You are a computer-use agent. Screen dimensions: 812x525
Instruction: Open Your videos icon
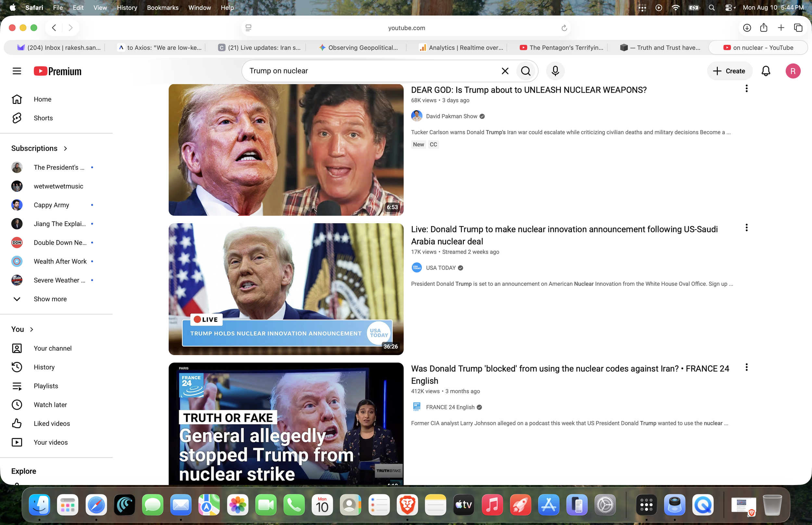pyautogui.click(x=17, y=442)
